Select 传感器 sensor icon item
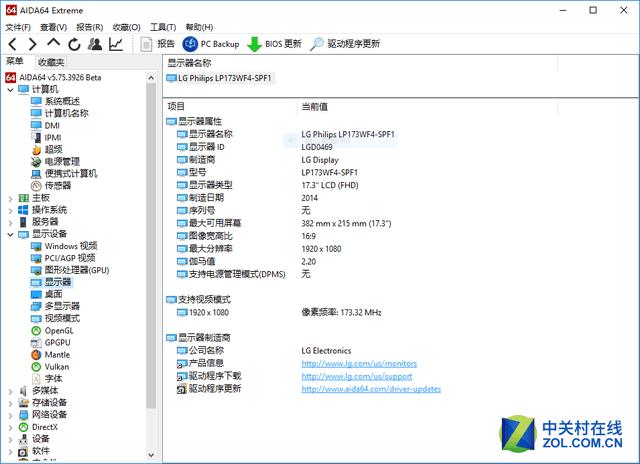Screen dimensions: 640x464 pyautogui.click(x=51, y=186)
